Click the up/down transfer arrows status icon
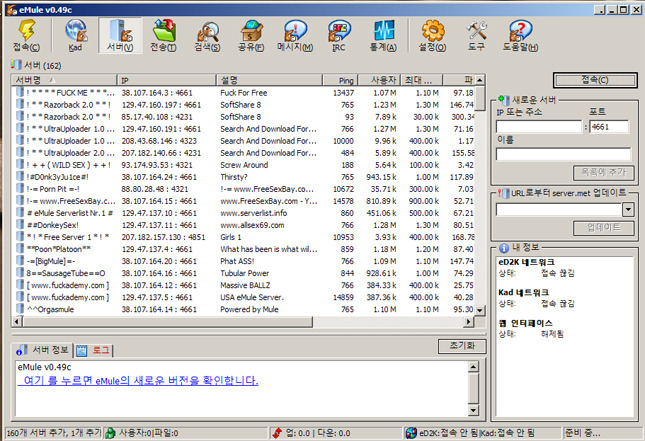 click(x=277, y=433)
